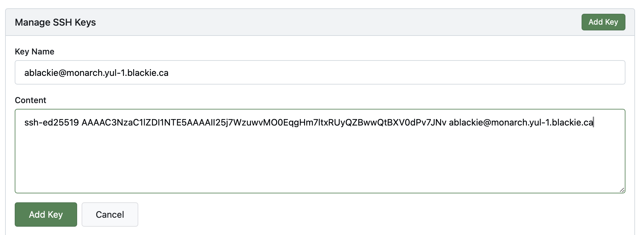Screen dimensions: 644x235
Task: Click the Add Key button in the panel header
Action: point(603,22)
